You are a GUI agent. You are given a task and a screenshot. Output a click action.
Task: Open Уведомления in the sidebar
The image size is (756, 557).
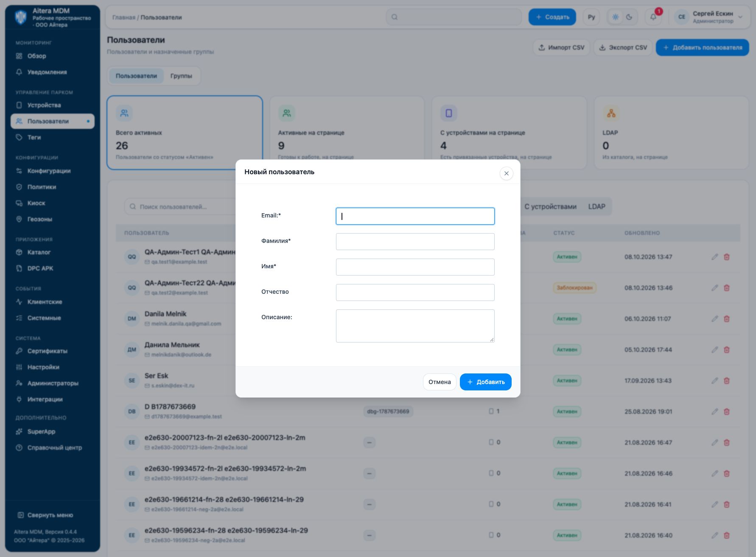[x=53, y=72]
